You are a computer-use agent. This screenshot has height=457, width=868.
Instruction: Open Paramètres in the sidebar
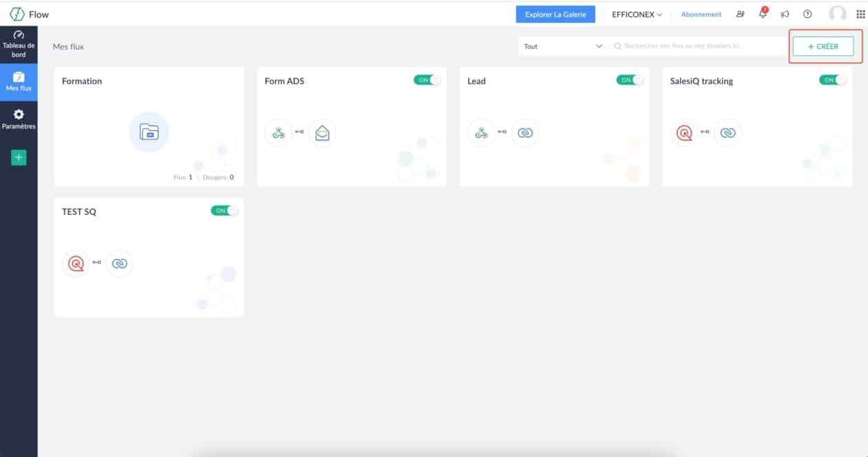(x=19, y=119)
